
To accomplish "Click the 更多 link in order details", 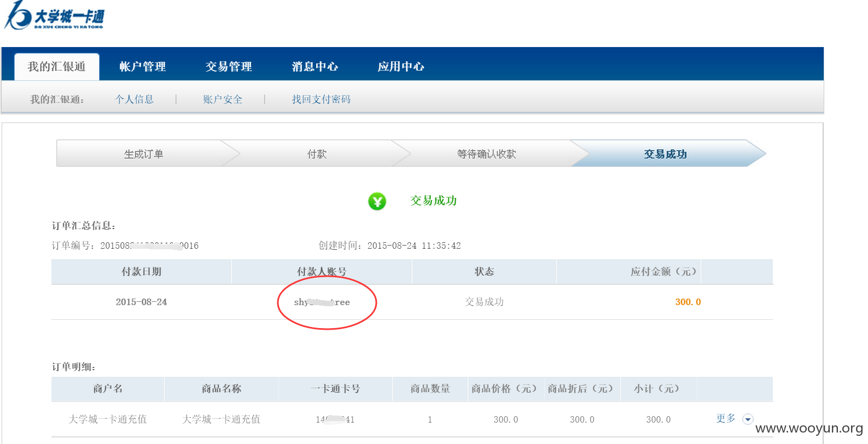I will coord(726,418).
